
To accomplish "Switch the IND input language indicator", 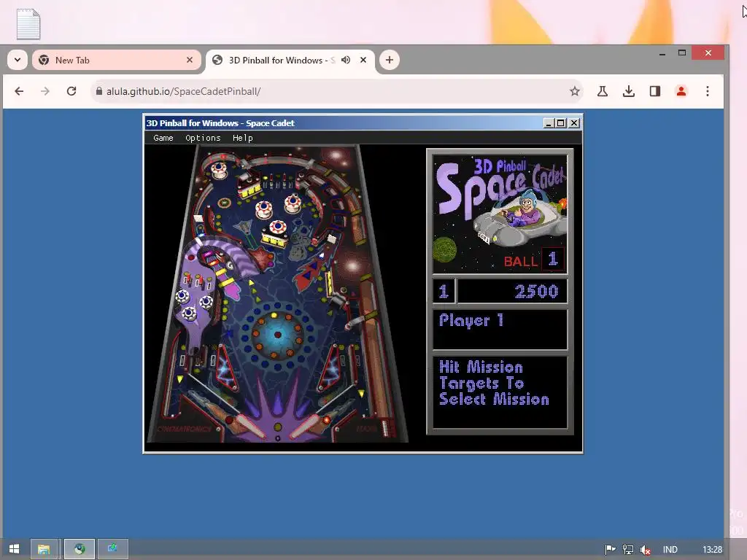I will point(670,550).
